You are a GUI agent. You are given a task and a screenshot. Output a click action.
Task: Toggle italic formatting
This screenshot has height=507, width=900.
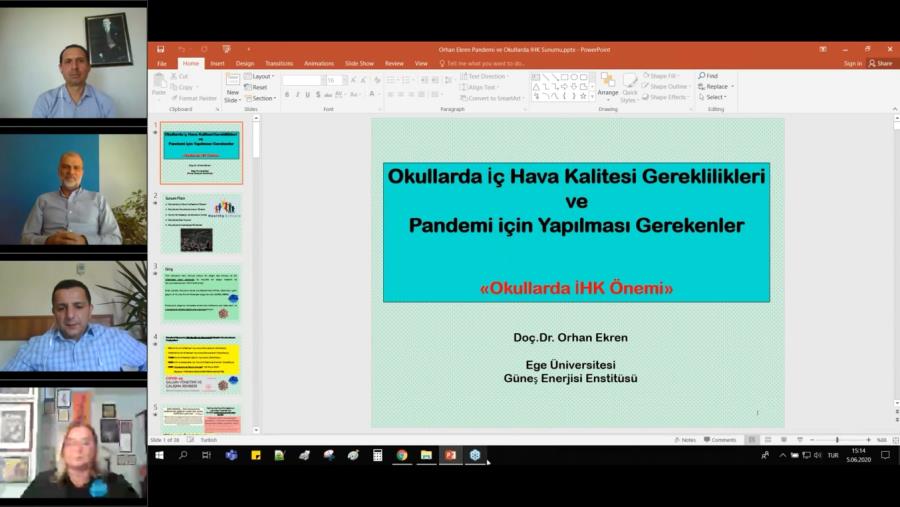tap(297, 94)
